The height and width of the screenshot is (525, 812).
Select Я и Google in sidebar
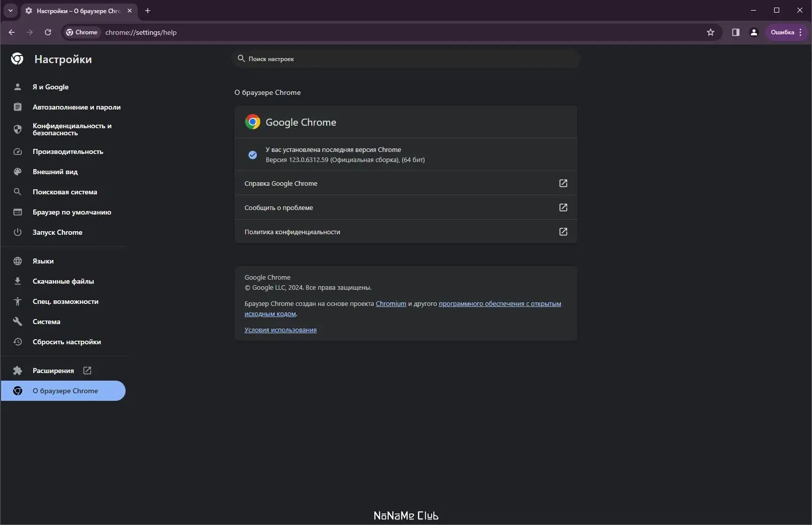50,87
